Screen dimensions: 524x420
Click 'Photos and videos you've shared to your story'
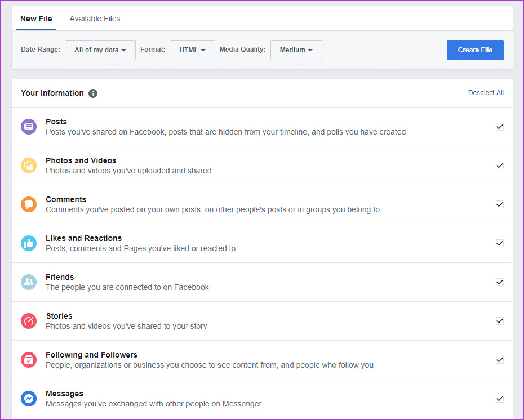click(126, 326)
